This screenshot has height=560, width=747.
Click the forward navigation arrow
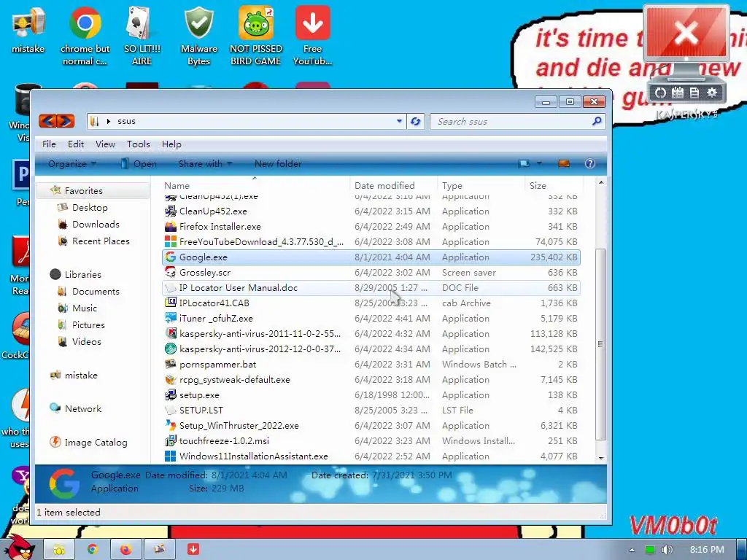(x=66, y=121)
